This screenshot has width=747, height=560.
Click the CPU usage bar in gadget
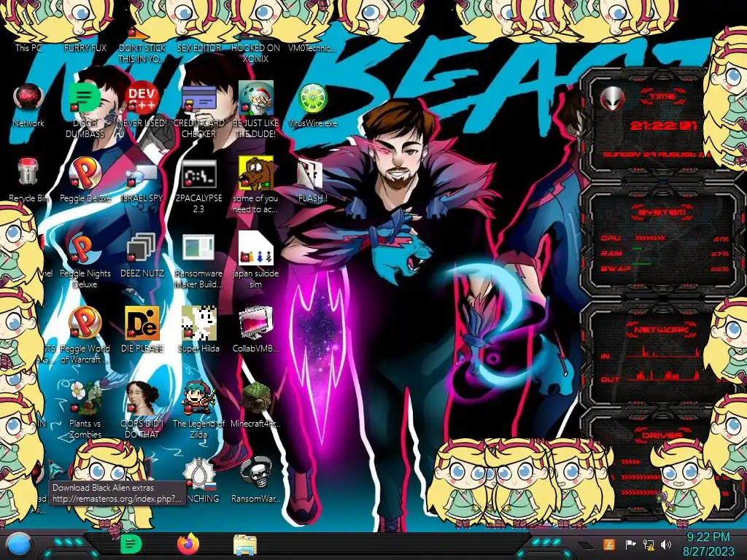pyautogui.click(x=651, y=238)
